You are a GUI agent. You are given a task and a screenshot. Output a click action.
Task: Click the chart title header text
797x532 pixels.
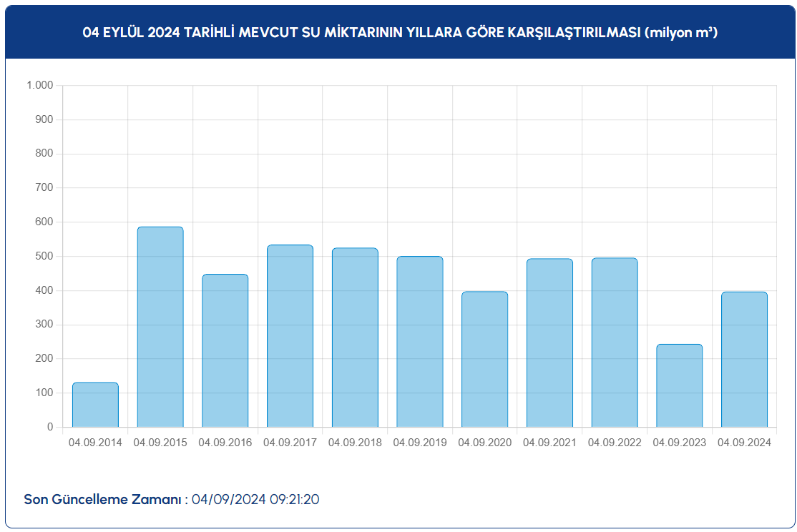400,33
